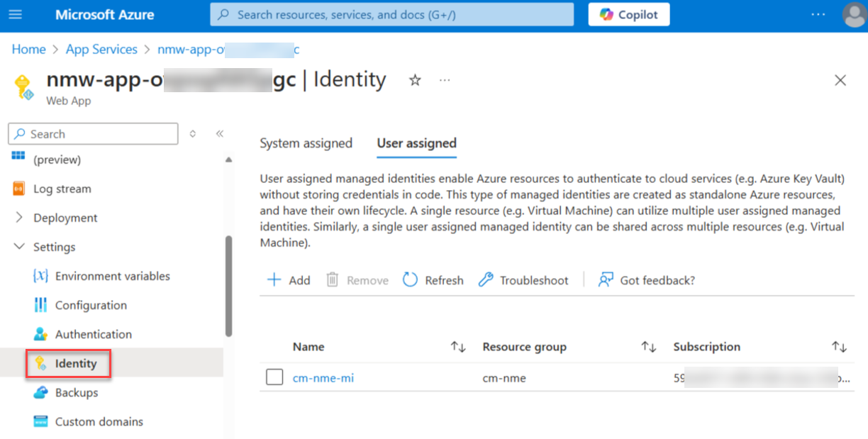The height and width of the screenshot is (439, 868).
Task: Open Environment variables
Action: click(113, 276)
